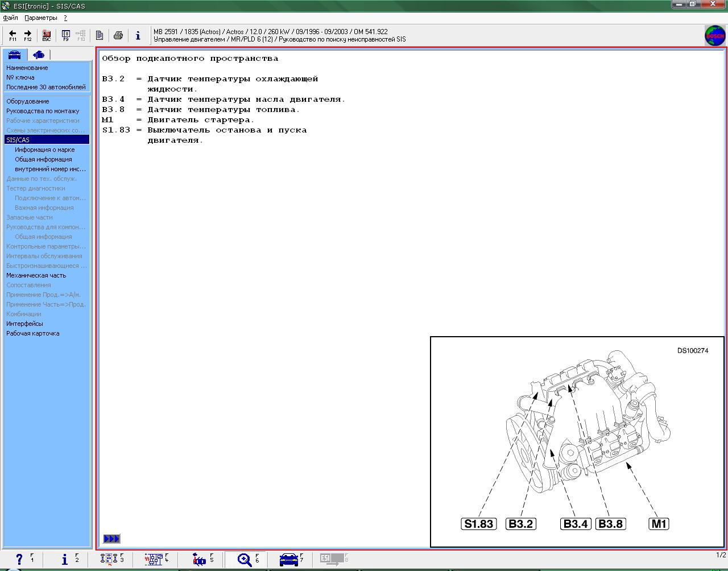Go back with the F11 arrow button
The image size is (728, 571).
[x=13, y=35]
